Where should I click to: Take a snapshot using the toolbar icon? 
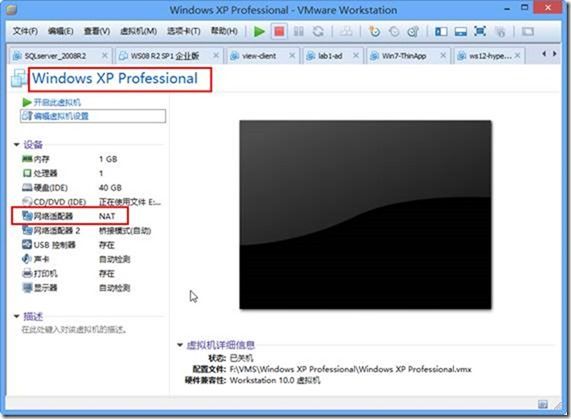(x=374, y=32)
